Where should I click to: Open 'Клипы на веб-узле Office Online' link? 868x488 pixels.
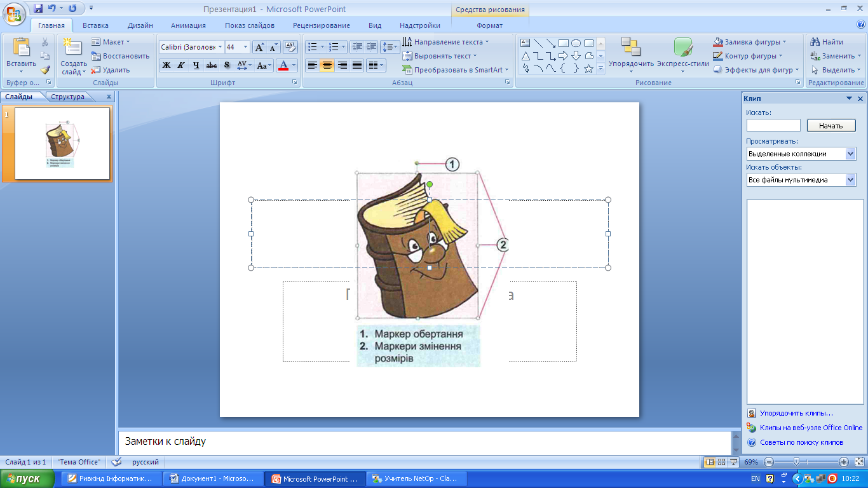pos(811,428)
